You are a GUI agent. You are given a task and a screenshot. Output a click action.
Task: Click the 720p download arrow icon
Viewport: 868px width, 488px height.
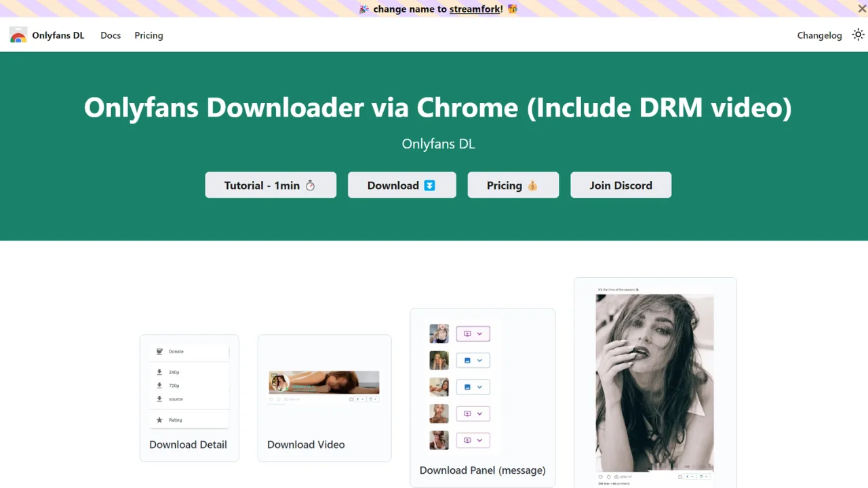pyautogui.click(x=159, y=386)
